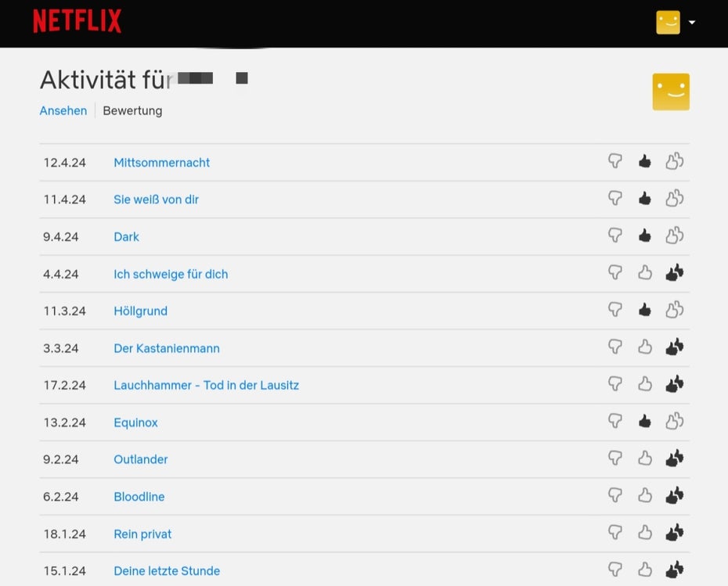This screenshot has height=586, width=728.
Task: Open the Bloodline title link
Action: click(139, 497)
